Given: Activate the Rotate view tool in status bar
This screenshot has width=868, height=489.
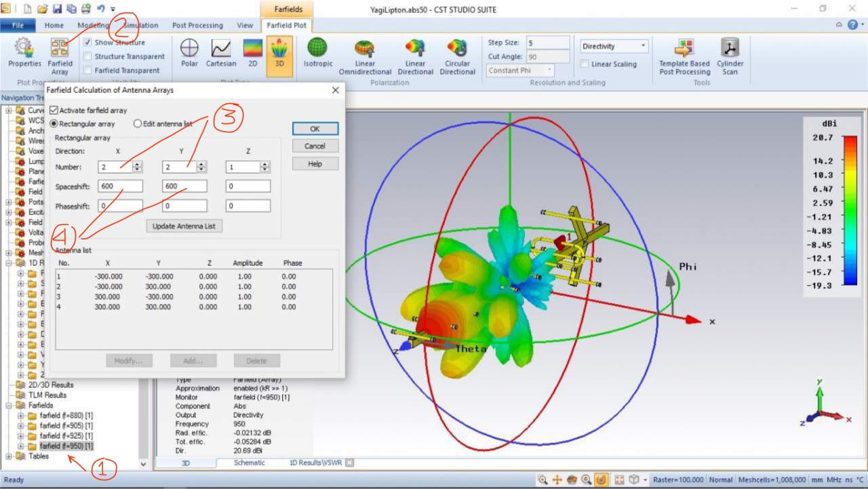Looking at the screenshot, I should tap(572, 480).
